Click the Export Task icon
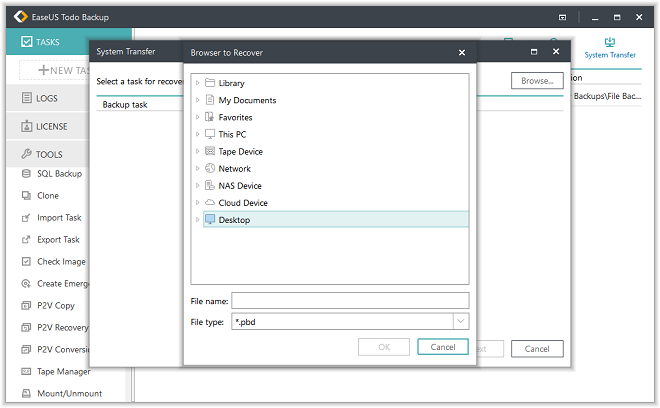660x408 pixels. 27,240
